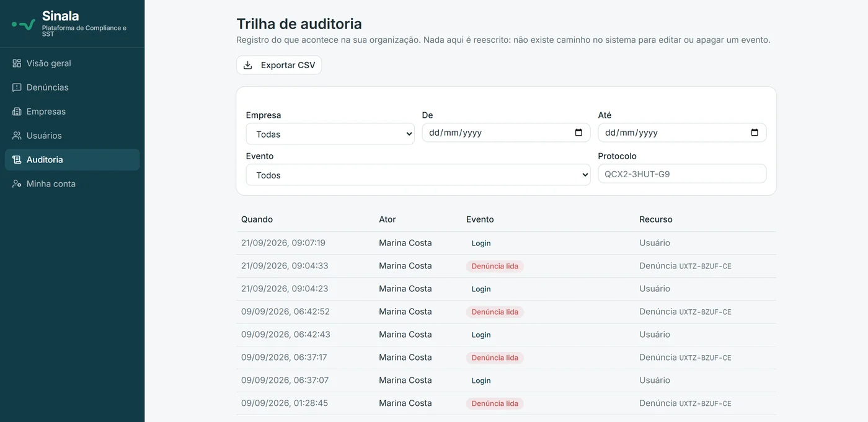Viewport: 868px width, 422px height.
Task: Click the Denúncias speech bubble icon
Action: pos(17,87)
